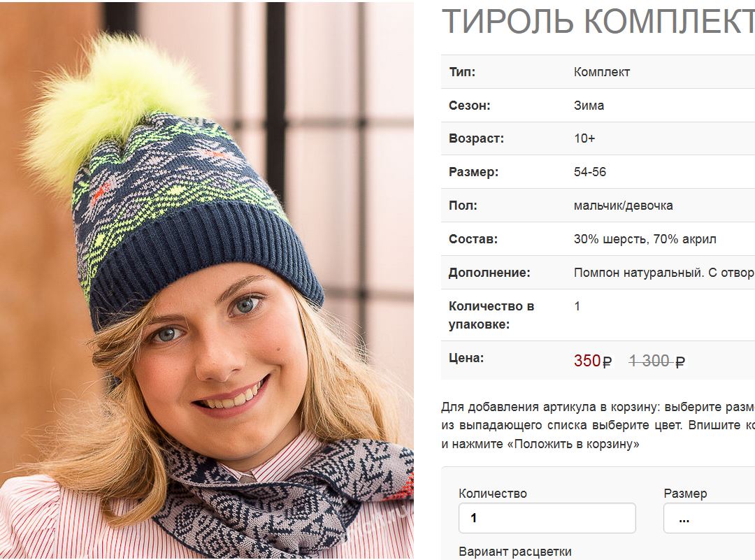Click the 10+ age value
This screenshot has width=755, height=560.
584,138
